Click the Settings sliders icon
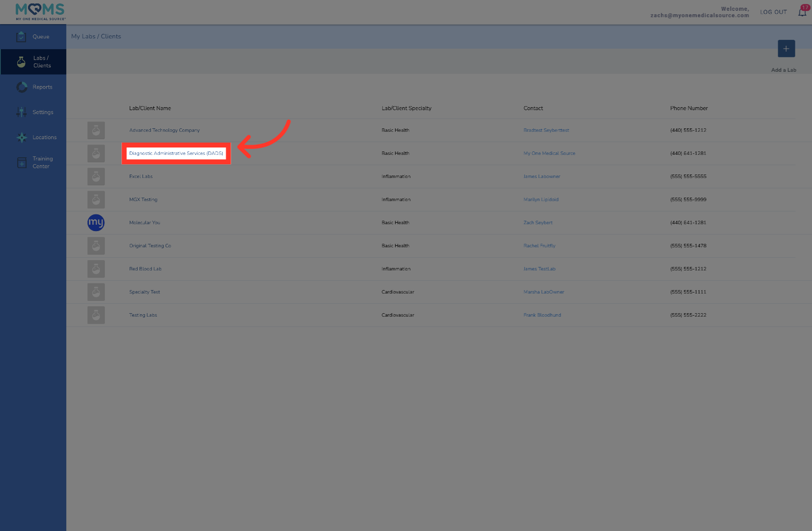 [x=22, y=112]
